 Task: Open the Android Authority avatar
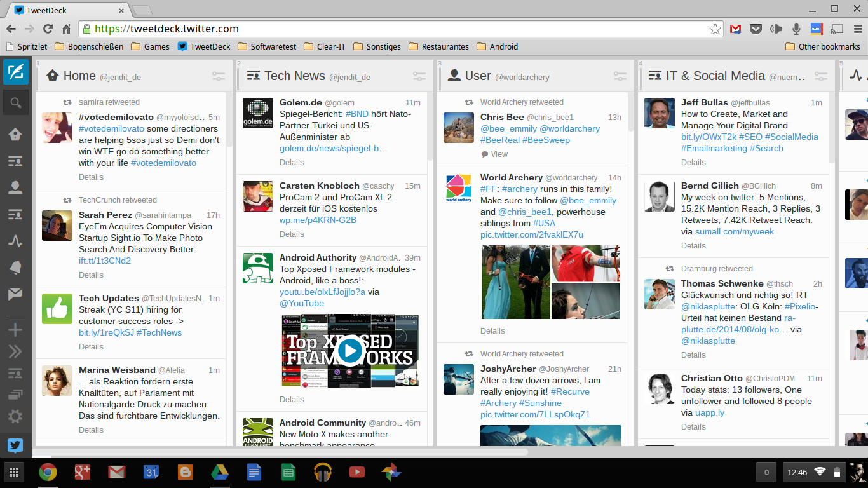tap(258, 268)
